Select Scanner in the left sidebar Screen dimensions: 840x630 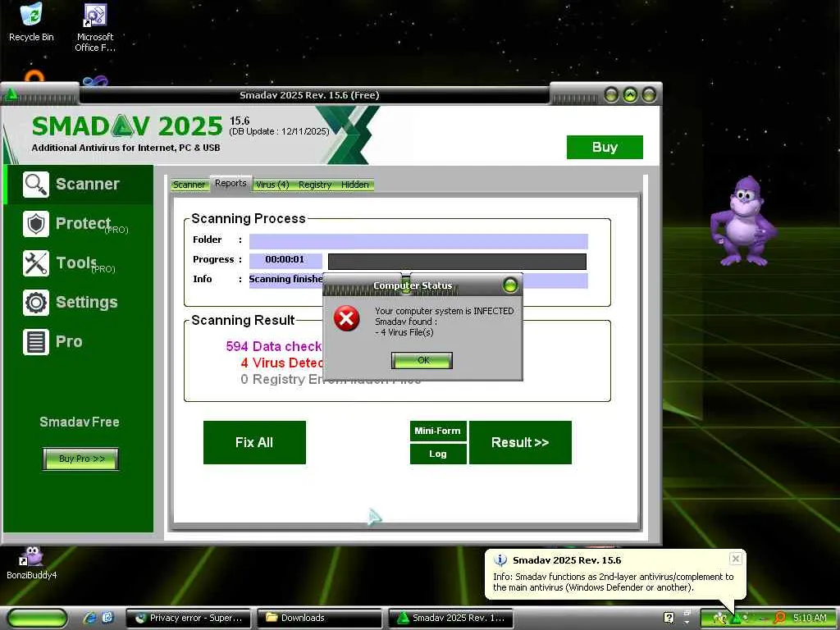click(87, 184)
